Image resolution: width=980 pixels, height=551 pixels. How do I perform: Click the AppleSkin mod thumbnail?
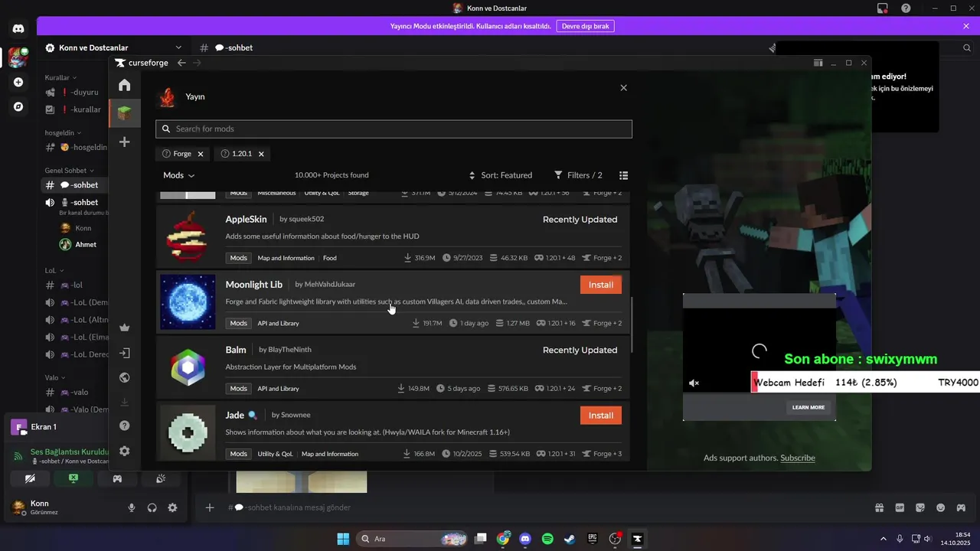188,236
